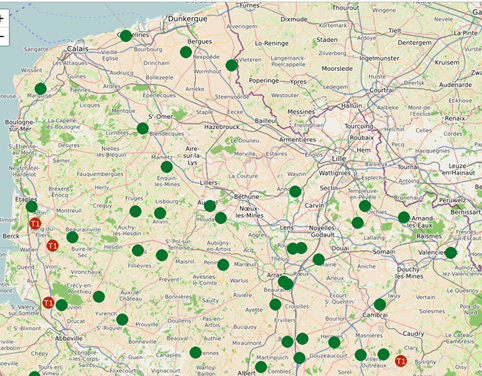Click the Lille city label
The width and height of the screenshot is (482, 376).
pyautogui.click(x=339, y=159)
